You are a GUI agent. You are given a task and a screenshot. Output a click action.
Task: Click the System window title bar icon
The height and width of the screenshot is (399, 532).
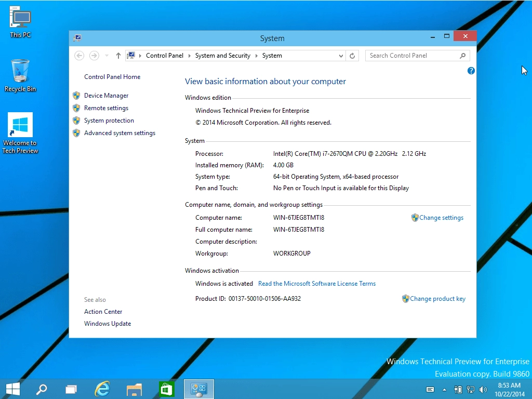coord(77,38)
